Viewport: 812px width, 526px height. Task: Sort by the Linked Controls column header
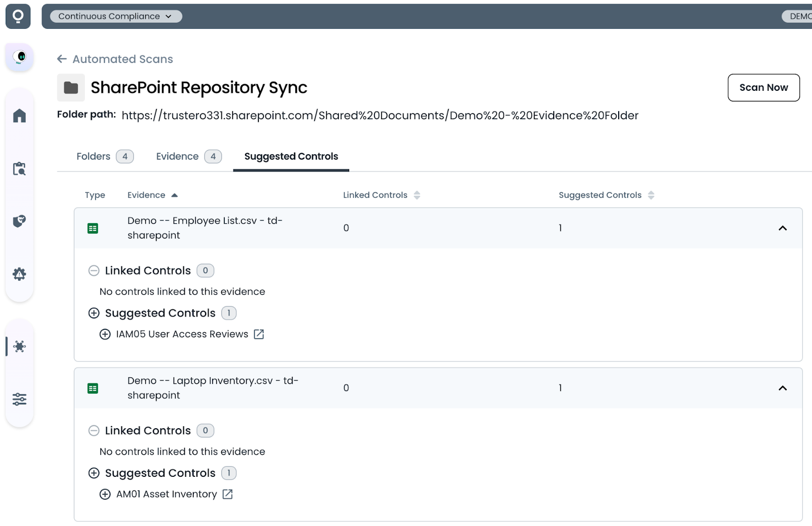tap(382, 195)
